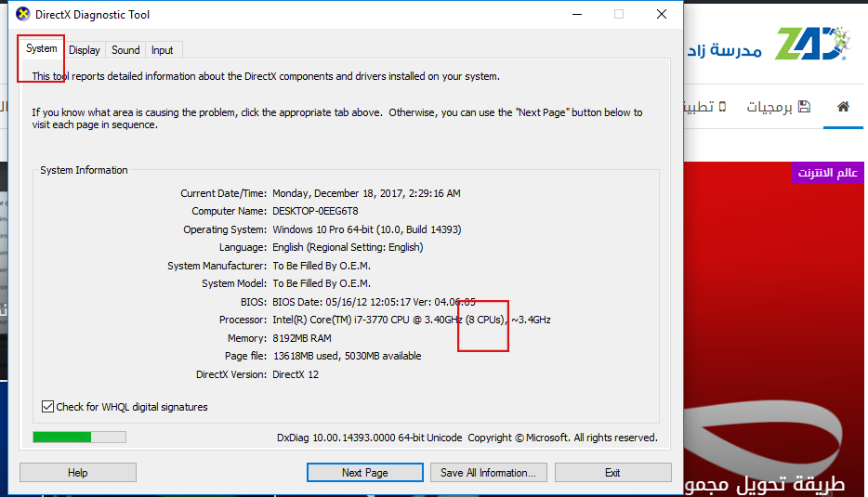Click the floppy disk icon beside برمجيات
The image size is (868, 497).
tap(804, 107)
